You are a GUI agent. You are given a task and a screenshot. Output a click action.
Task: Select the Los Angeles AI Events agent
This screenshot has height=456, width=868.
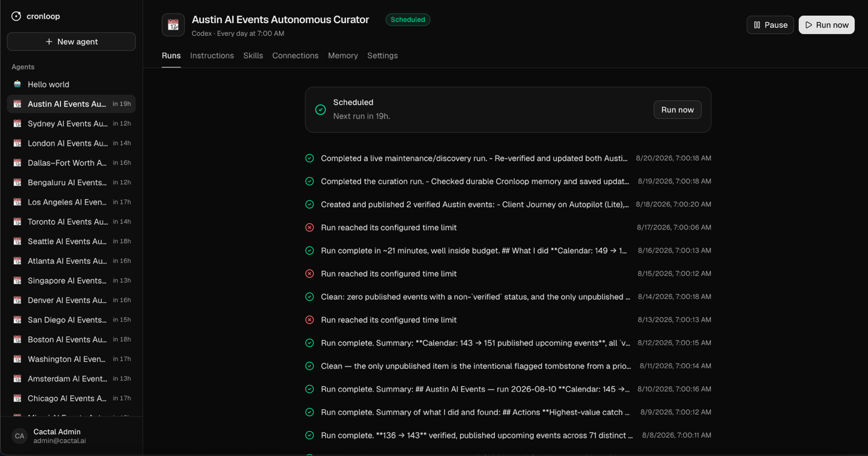[71, 202]
